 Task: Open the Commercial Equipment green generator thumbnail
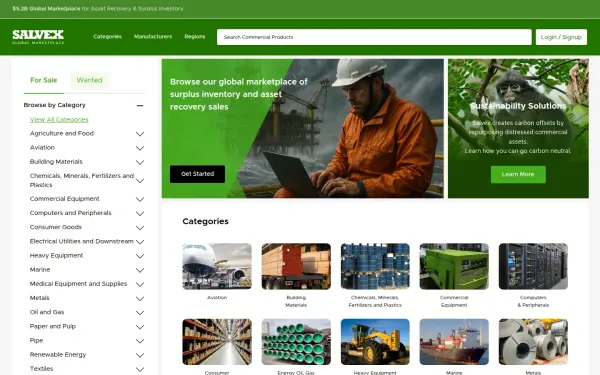click(x=454, y=266)
